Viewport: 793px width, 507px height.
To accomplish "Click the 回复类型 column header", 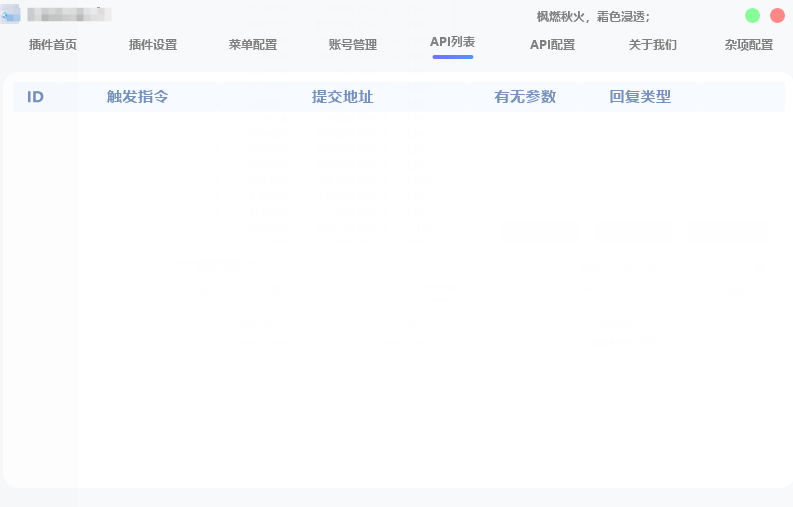I will click(x=640, y=97).
